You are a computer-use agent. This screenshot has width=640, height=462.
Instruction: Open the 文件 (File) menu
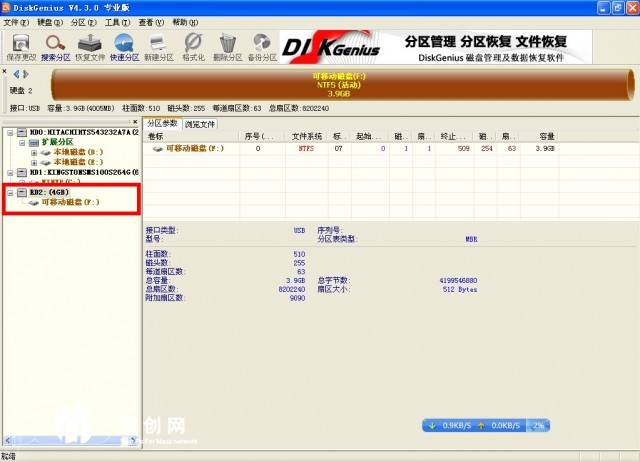(x=13, y=21)
